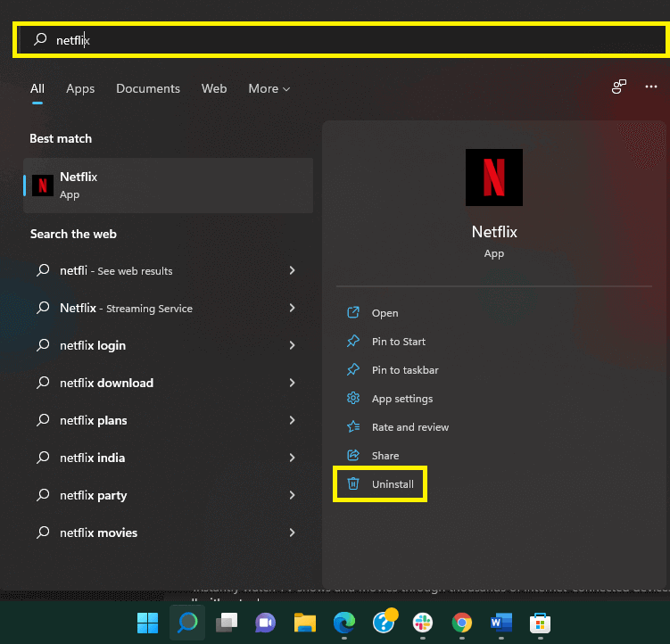
Task: Open the search across devices icon
Action: click(x=618, y=87)
